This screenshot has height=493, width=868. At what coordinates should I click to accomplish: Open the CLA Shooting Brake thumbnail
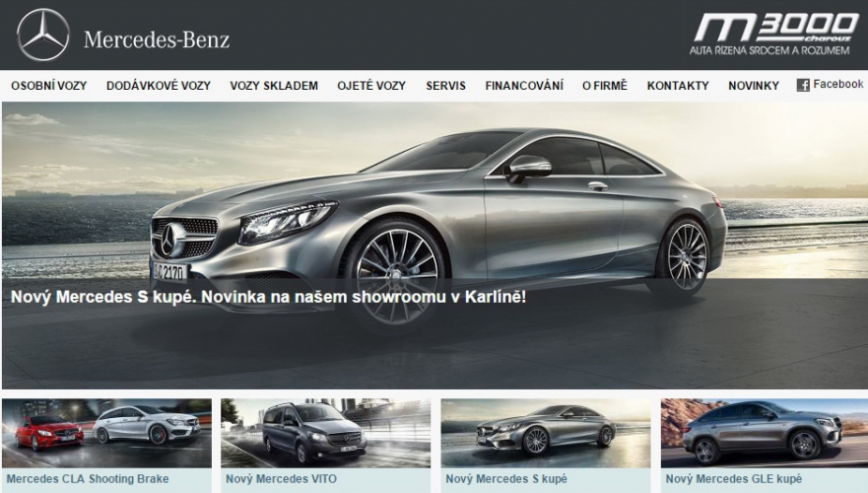(x=106, y=433)
